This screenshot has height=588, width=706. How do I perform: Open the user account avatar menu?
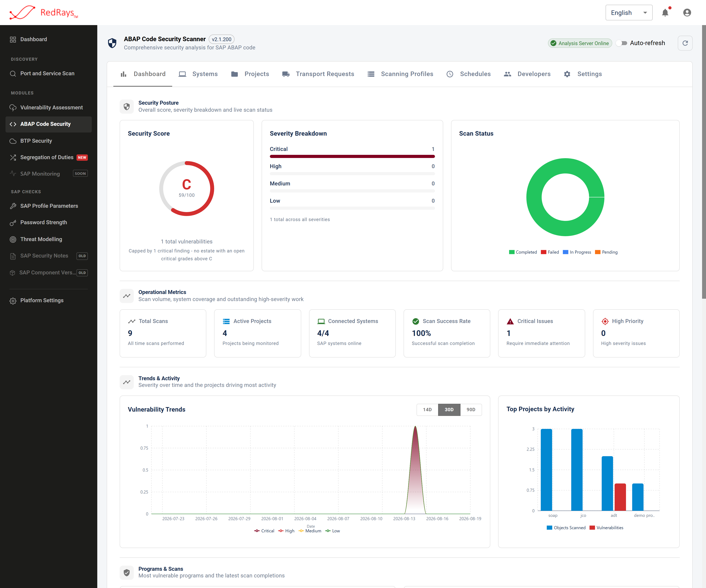687,12
